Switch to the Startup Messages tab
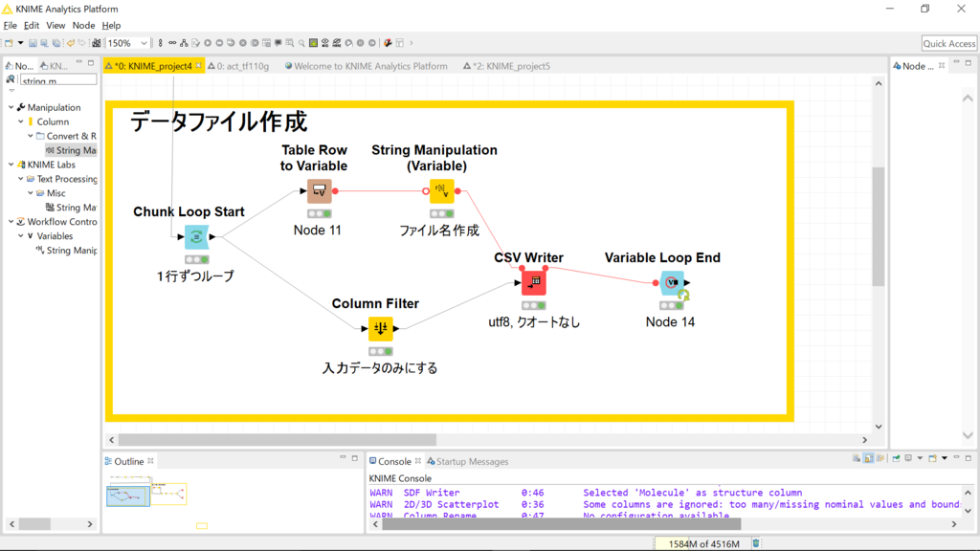 pyautogui.click(x=467, y=462)
